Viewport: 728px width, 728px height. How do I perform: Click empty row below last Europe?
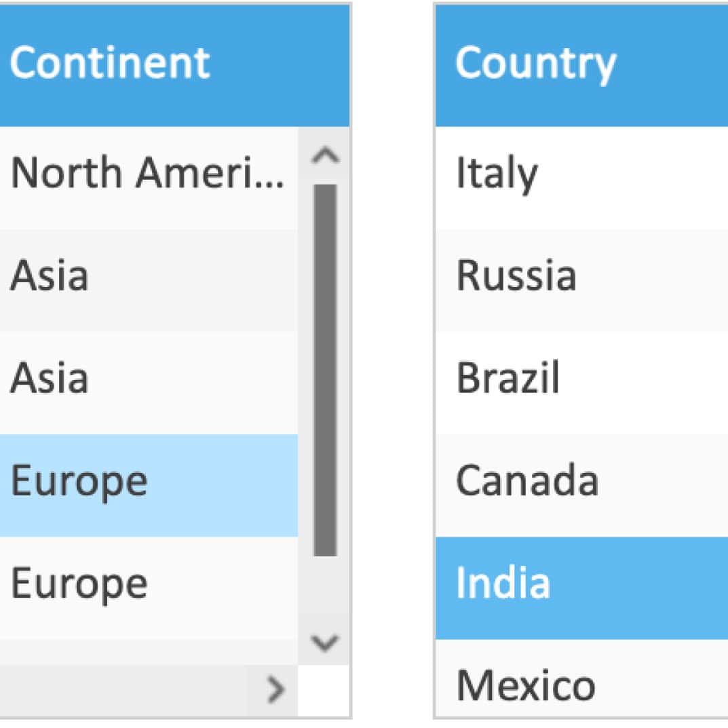coord(149,652)
